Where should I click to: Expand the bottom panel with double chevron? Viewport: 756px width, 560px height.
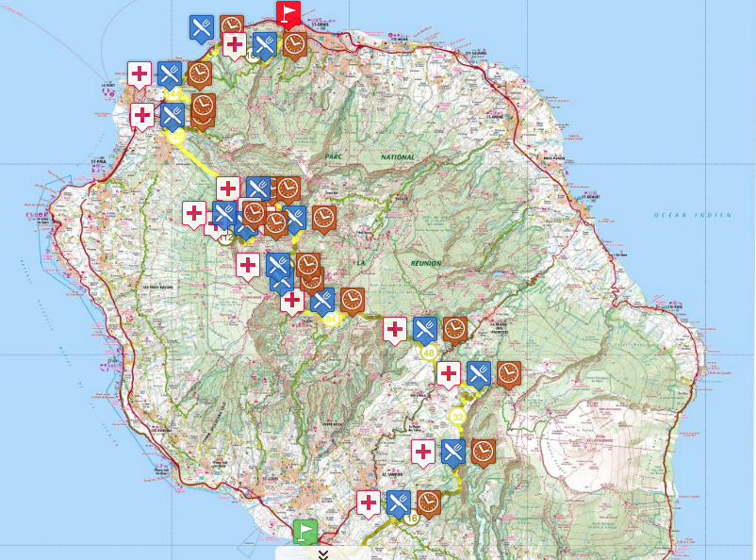pos(322,554)
